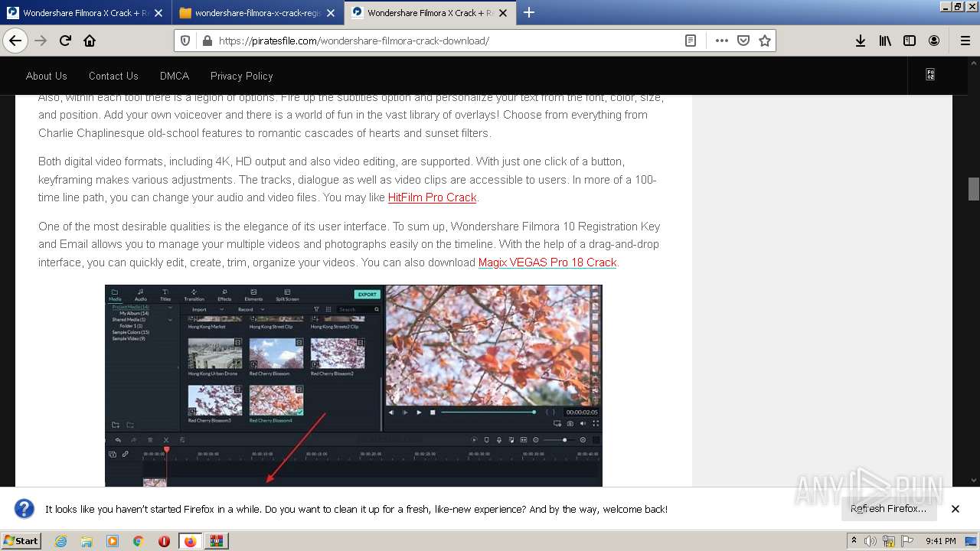The width and height of the screenshot is (980, 551).
Task: Show hidden tray icons arrow
Action: (x=854, y=540)
